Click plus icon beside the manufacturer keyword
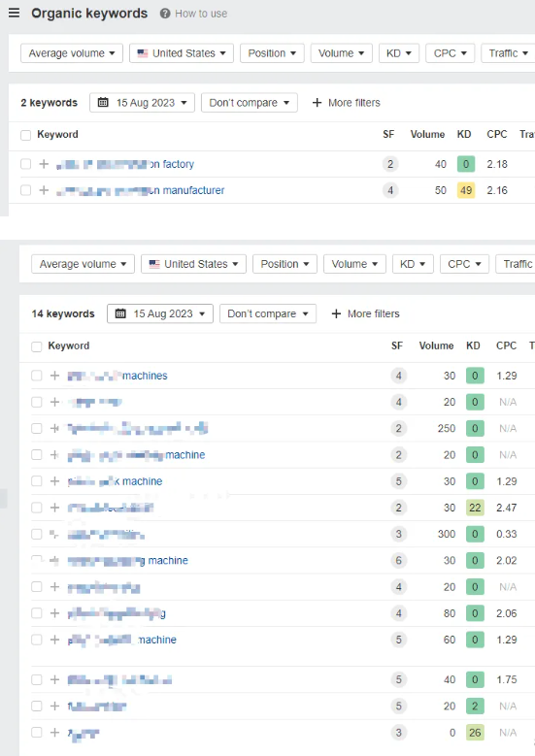 click(44, 190)
